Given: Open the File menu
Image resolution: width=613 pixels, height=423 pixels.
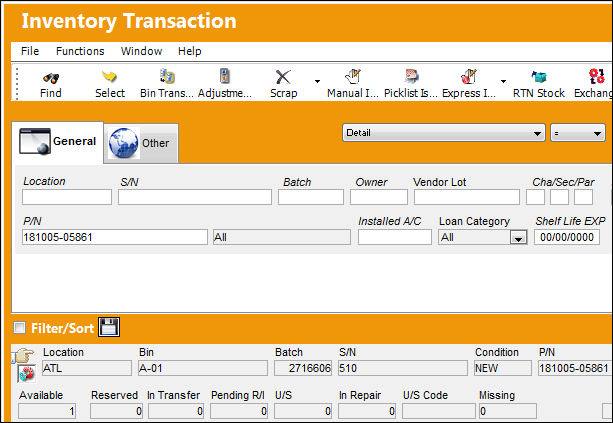Looking at the screenshot, I should 30,51.
